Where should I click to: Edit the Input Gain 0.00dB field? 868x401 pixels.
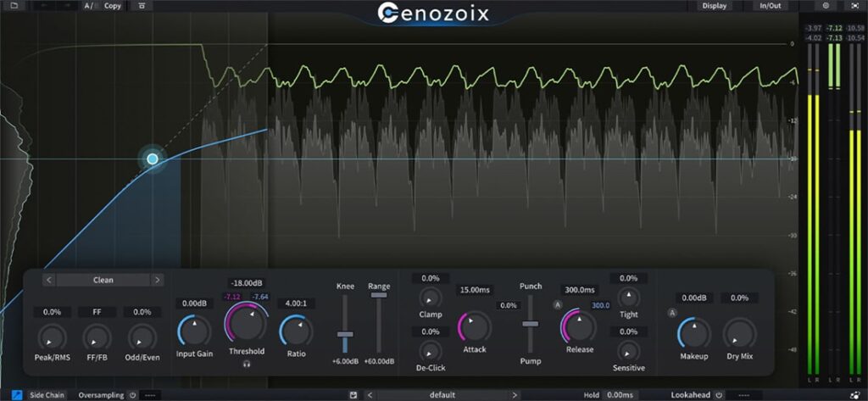[x=194, y=304]
